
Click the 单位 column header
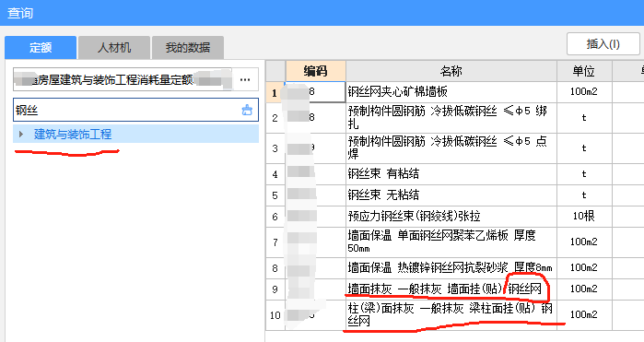point(584,71)
